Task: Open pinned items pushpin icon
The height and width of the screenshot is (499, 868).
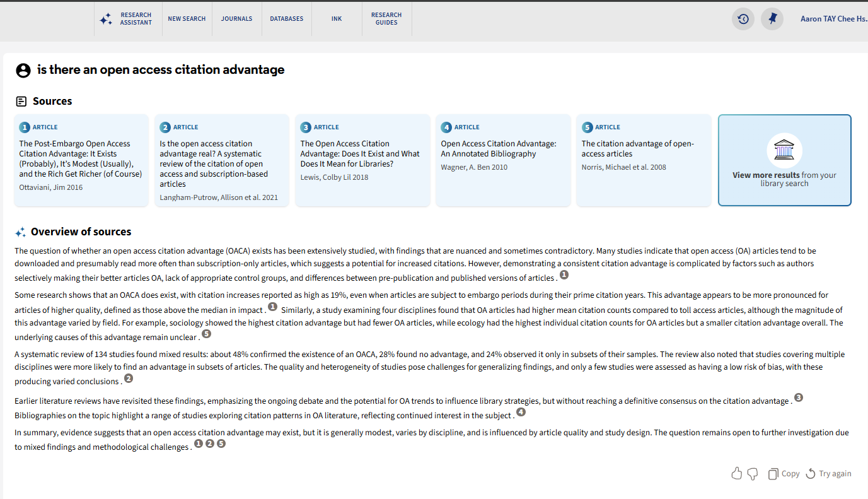Action: [x=772, y=19]
